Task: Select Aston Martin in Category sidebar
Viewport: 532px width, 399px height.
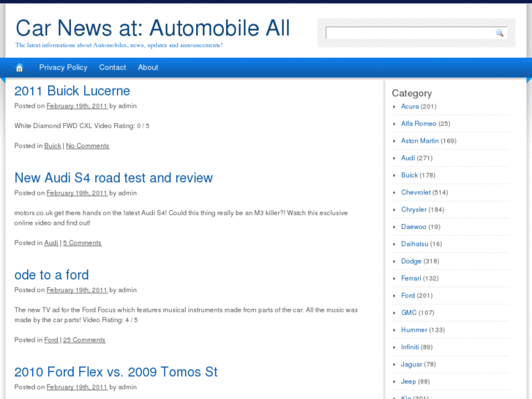Action: point(420,141)
